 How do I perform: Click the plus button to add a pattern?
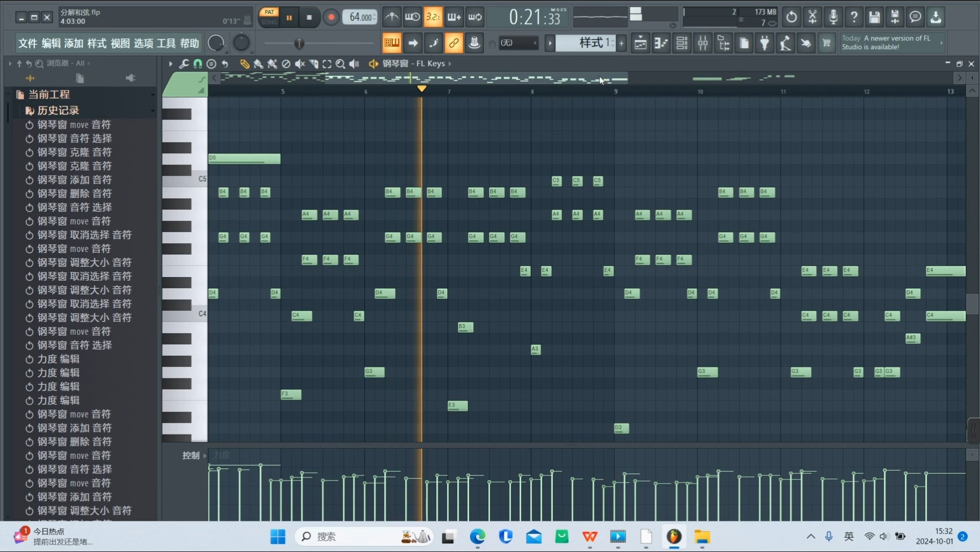point(620,43)
